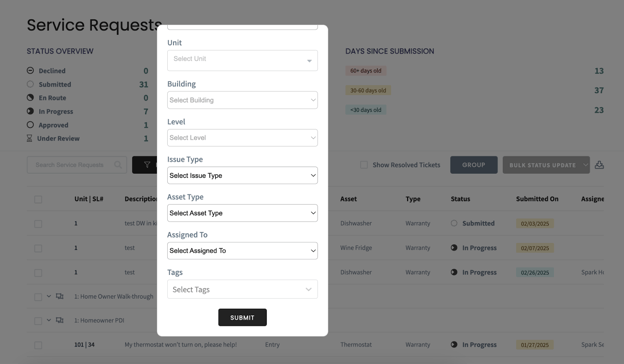Click the Under Review hourglass icon
Image resolution: width=624 pixels, height=364 pixels.
29,138
